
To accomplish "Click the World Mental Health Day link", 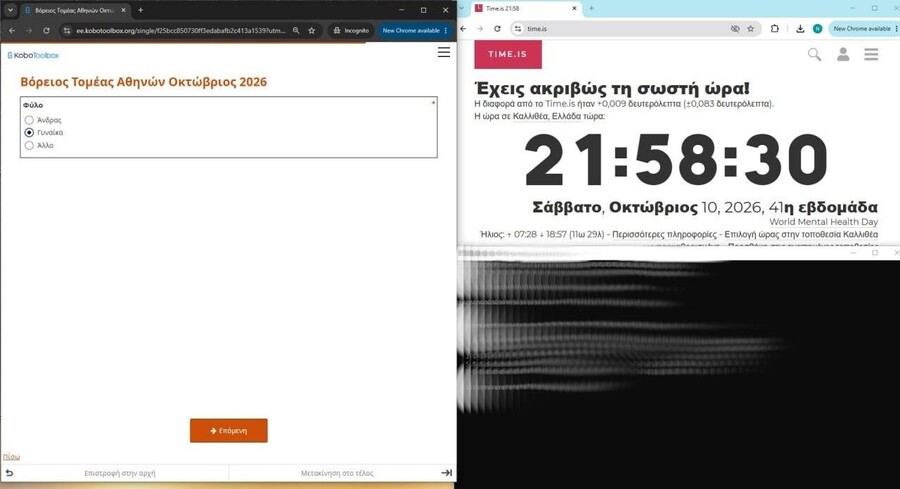I will tap(824, 222).
